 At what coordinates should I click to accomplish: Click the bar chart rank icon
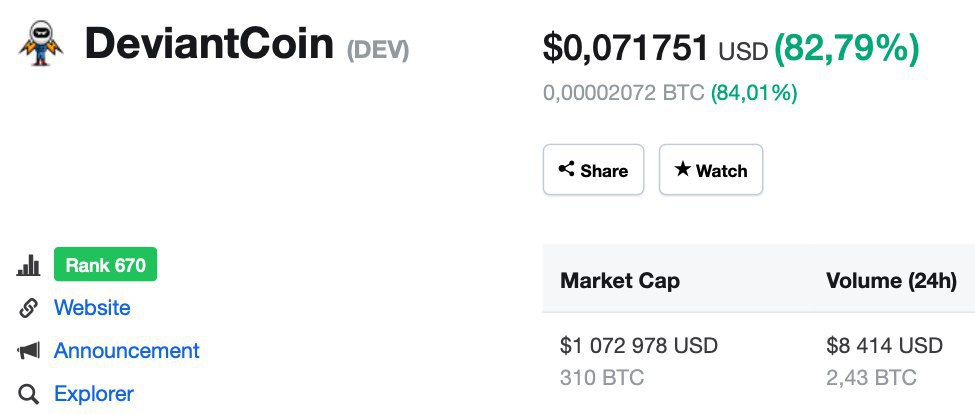tap(29, 266)
